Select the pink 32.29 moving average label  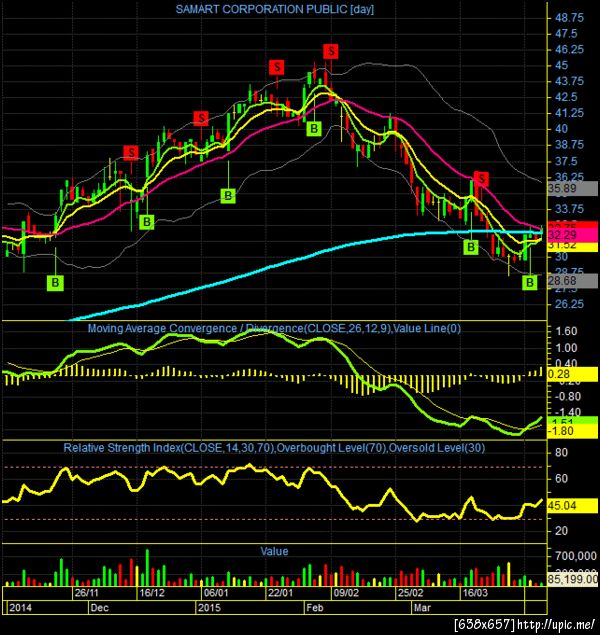[x=573, y=235]
